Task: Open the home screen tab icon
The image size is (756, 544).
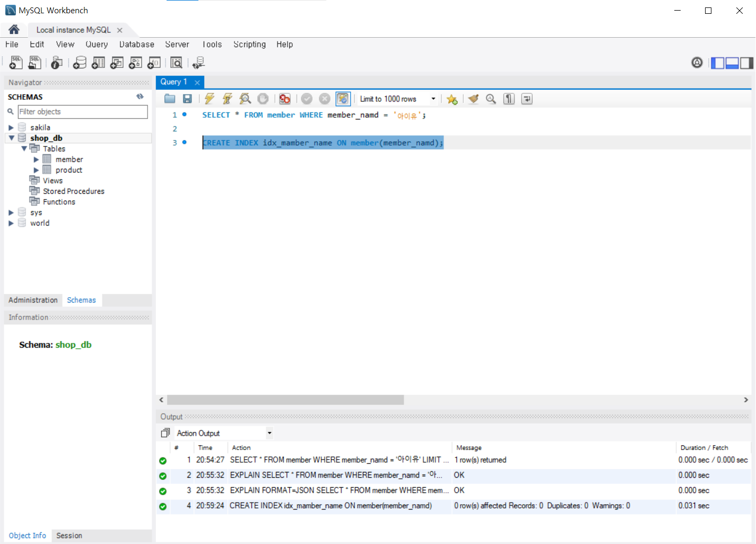Action: pos(14,30)
